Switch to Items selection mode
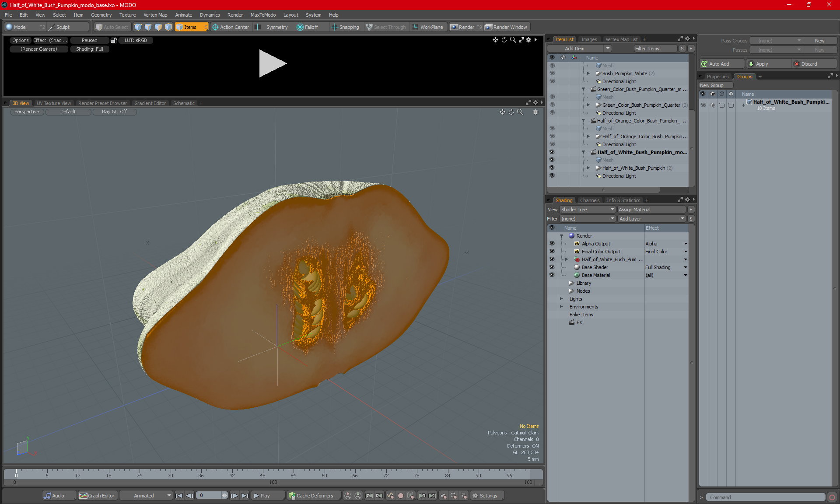The width and height of the screenshot is (840, 504). pyautogui.click(x=191, y=27)
